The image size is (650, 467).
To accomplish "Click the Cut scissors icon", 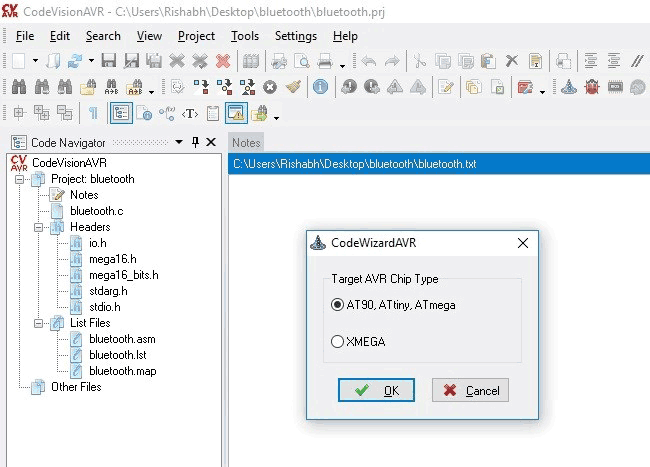I will click(420, 61).
